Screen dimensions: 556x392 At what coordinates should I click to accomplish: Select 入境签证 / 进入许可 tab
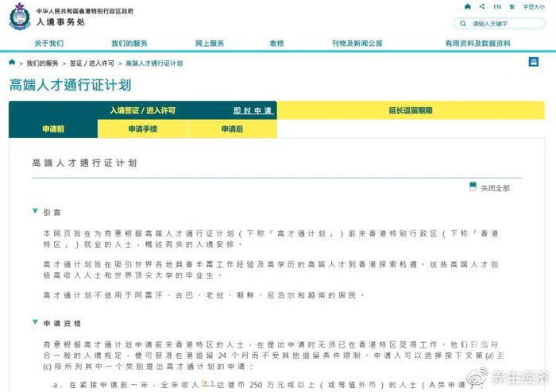point(142,110)
